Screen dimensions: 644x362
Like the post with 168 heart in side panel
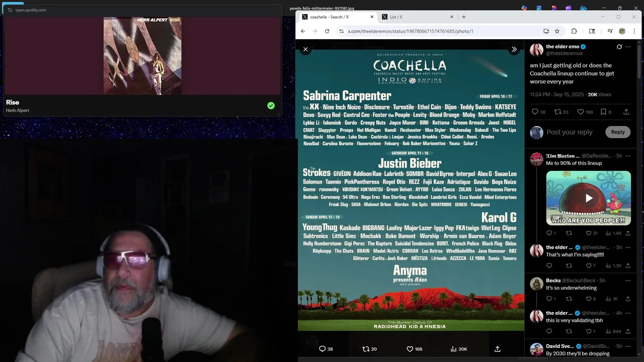[585, 112]
